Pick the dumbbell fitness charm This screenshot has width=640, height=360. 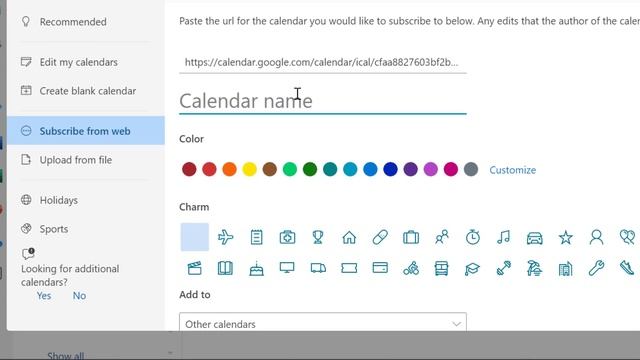click(503, 268)
